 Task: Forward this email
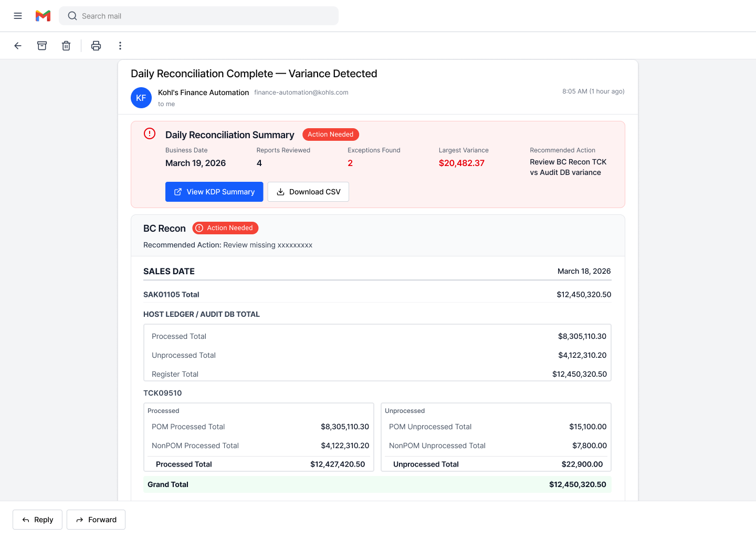(96, 520)
